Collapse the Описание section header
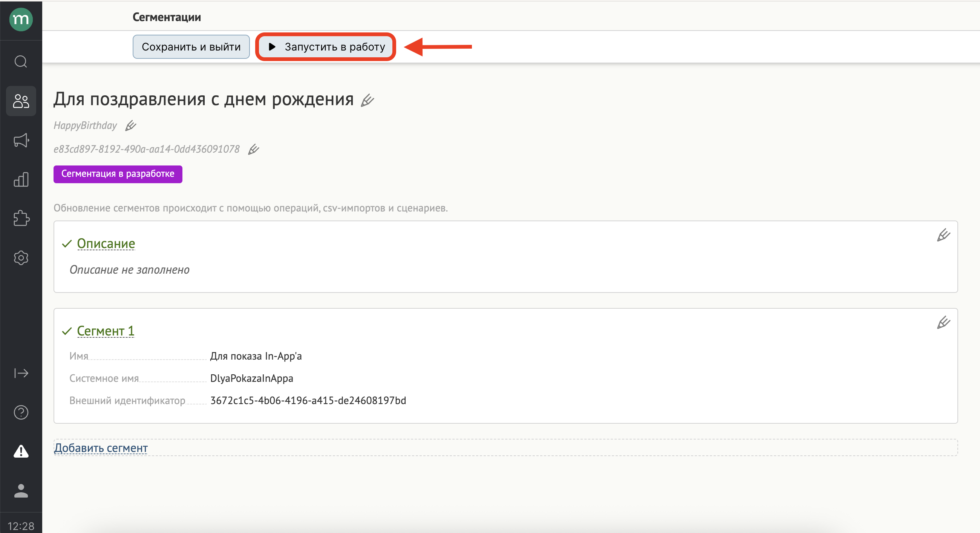Image resolution: width=980 pixels, height=533 pixels. pos(106,244)
